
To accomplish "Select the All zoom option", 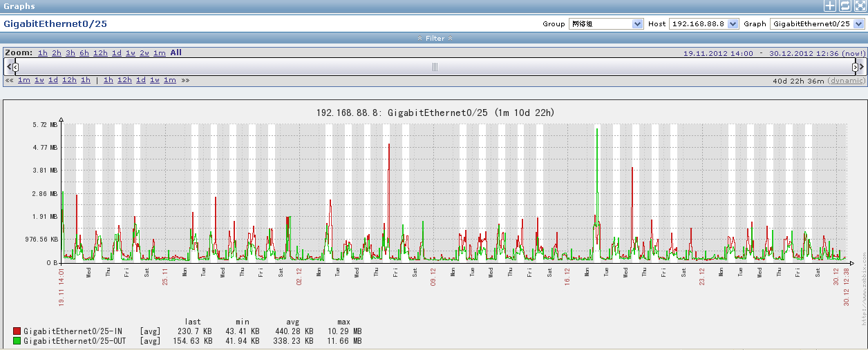I will point(176,52).
